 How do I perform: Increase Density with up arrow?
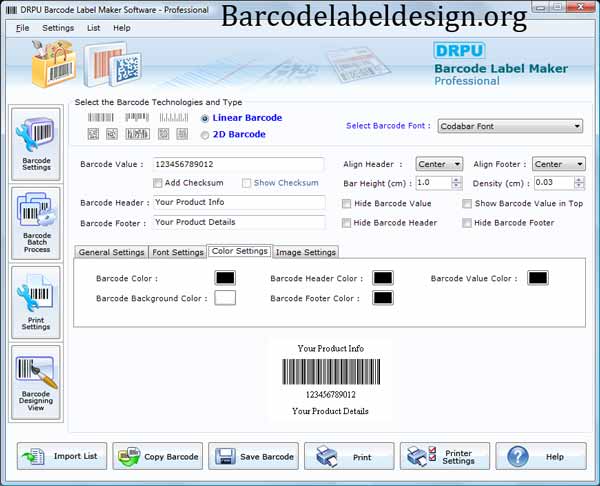[x=579, y=179]
